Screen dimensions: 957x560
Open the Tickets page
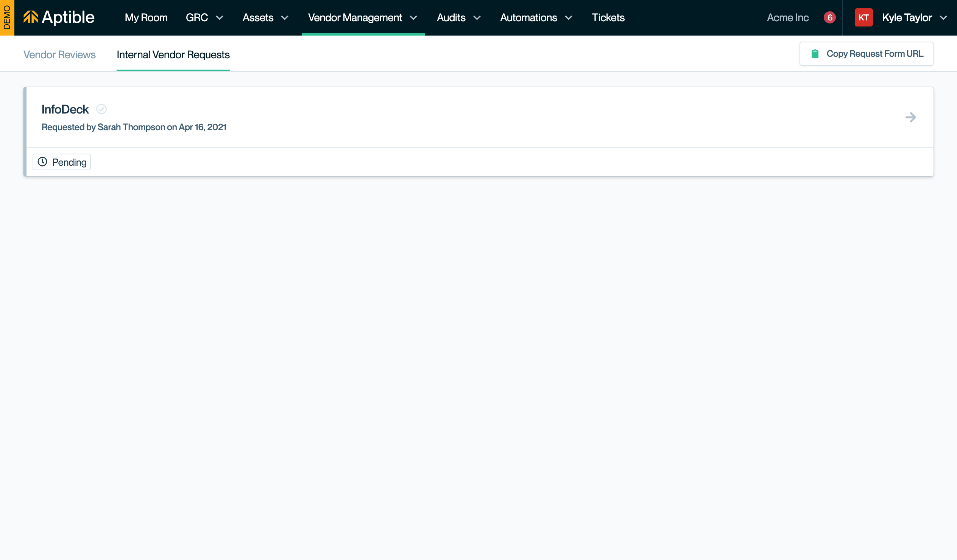point(608,17)
